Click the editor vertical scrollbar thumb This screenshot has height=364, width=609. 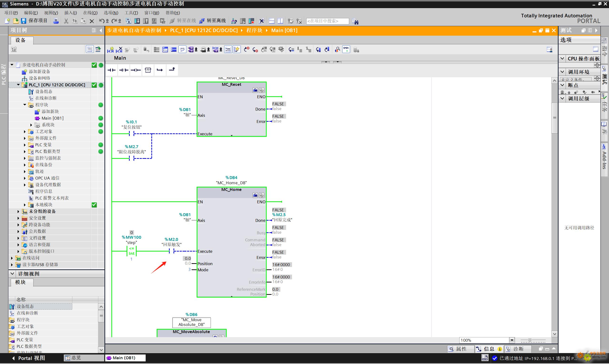pos(555,118)
